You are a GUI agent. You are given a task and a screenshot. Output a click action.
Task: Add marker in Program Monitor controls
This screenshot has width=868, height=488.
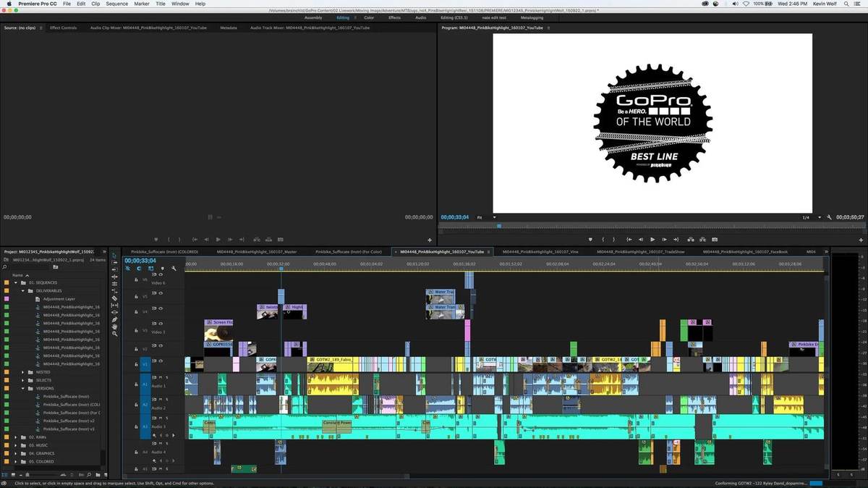(591, 240)
